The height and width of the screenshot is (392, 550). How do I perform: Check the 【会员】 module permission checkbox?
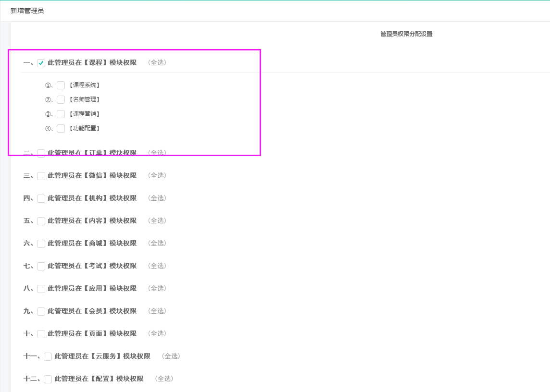(41, 311)
